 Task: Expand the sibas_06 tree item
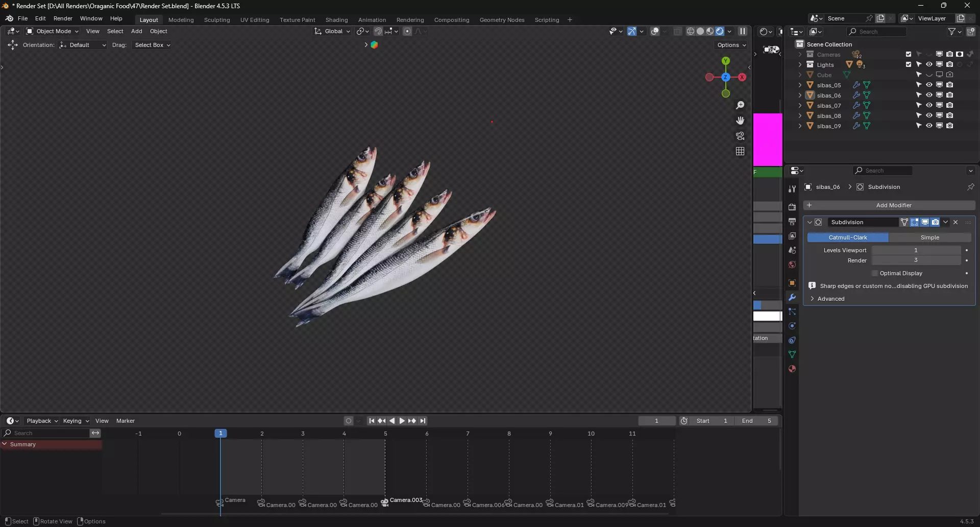pyautogui.click(x=800, y=95)
